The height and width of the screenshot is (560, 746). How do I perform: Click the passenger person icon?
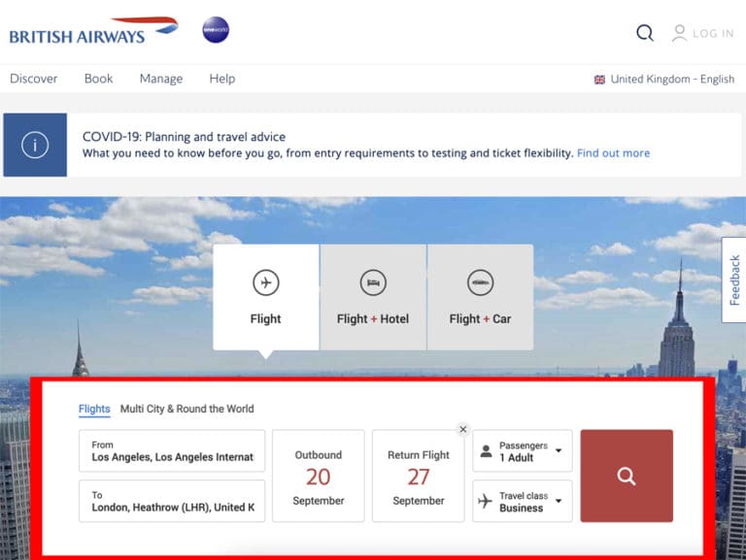[486, 451]
